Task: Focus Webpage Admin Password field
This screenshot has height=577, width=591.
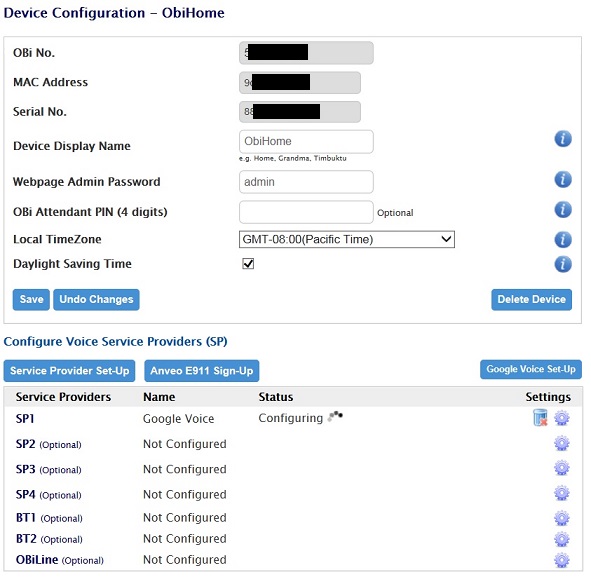Action: coord(306,182)
